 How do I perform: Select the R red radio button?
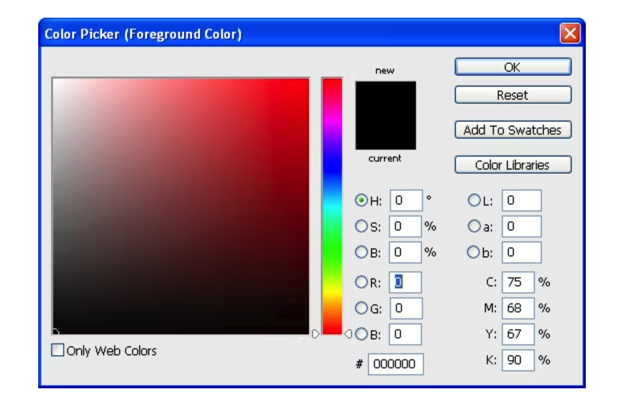tap(361, 283)
